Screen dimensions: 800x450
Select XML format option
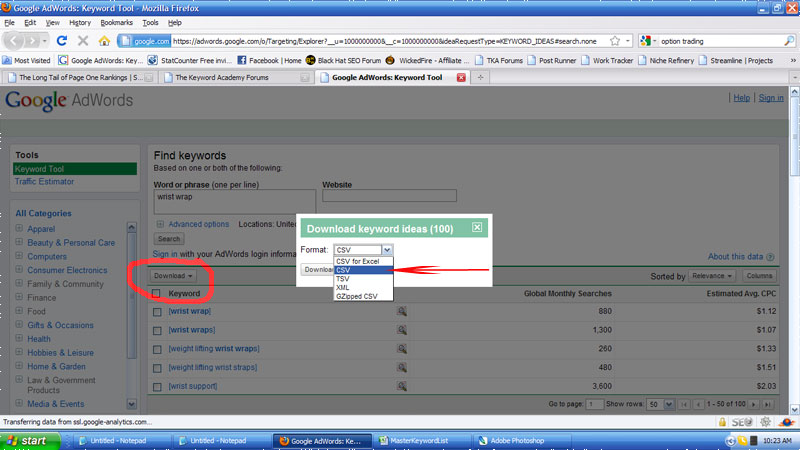tap(363, 287)
